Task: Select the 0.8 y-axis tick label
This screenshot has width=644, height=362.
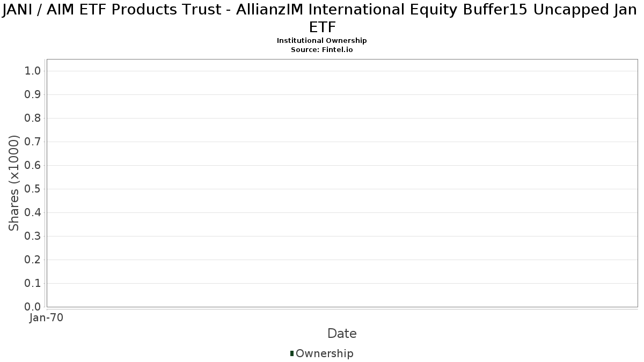Action: 33,119
